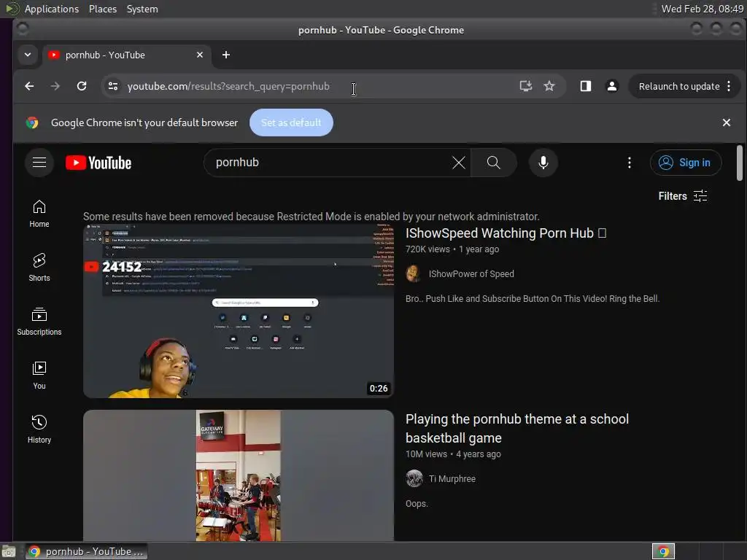
Task: Open a new tab with plus
Action: pos(226,55)
